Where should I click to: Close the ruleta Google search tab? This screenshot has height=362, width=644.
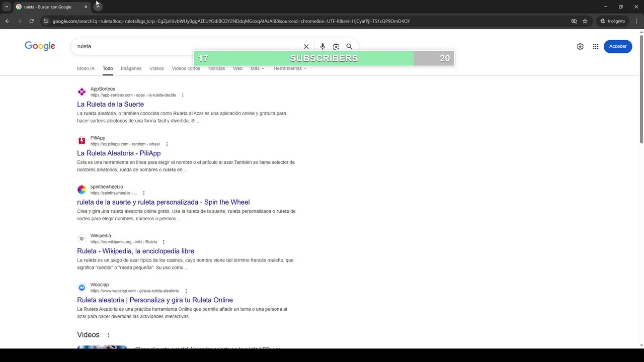tap(86, 7)
